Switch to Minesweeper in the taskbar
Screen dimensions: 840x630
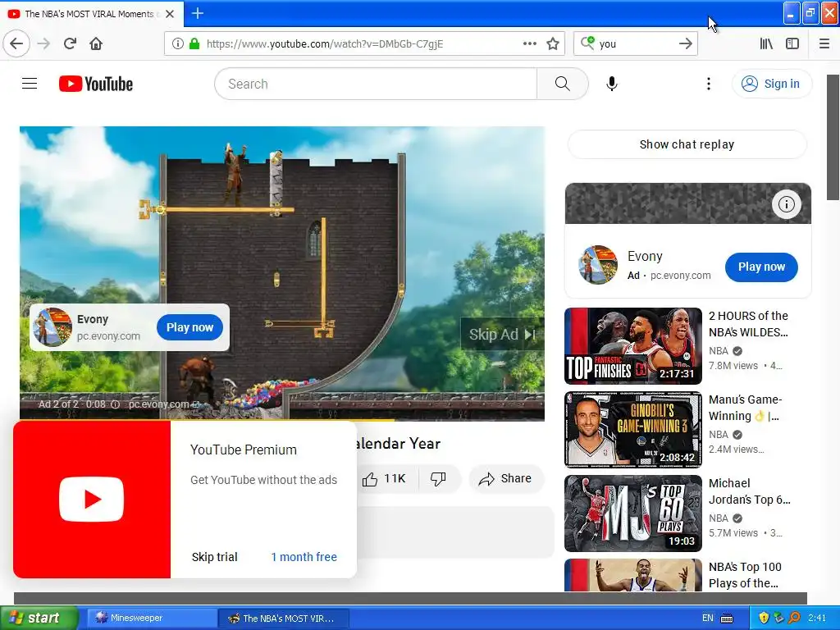point(152,618)
